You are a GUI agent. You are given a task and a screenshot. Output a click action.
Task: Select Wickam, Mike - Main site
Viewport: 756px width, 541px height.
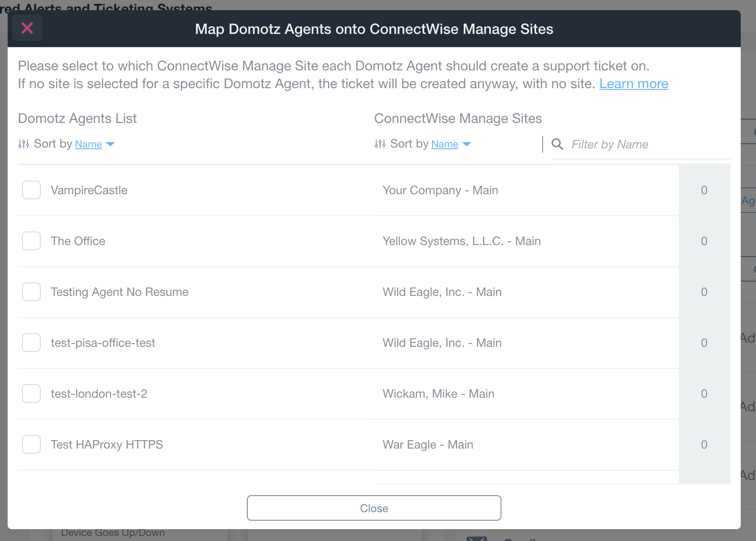[x=439, y=393]
